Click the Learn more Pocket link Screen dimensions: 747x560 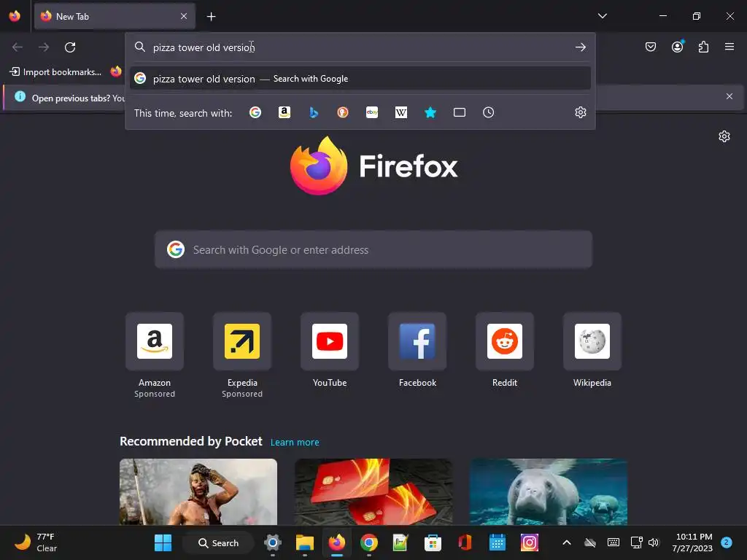(x=295, y=443)
